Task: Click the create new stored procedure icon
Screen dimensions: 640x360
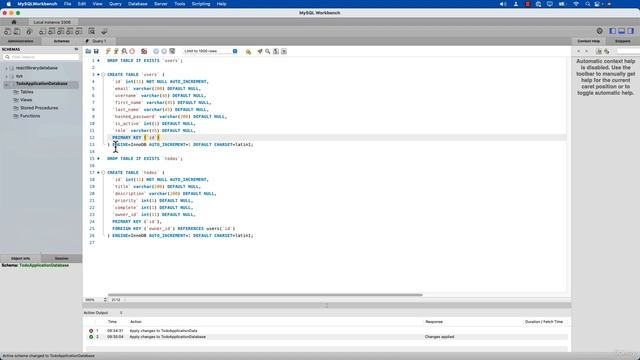Action: pos(69,31)
